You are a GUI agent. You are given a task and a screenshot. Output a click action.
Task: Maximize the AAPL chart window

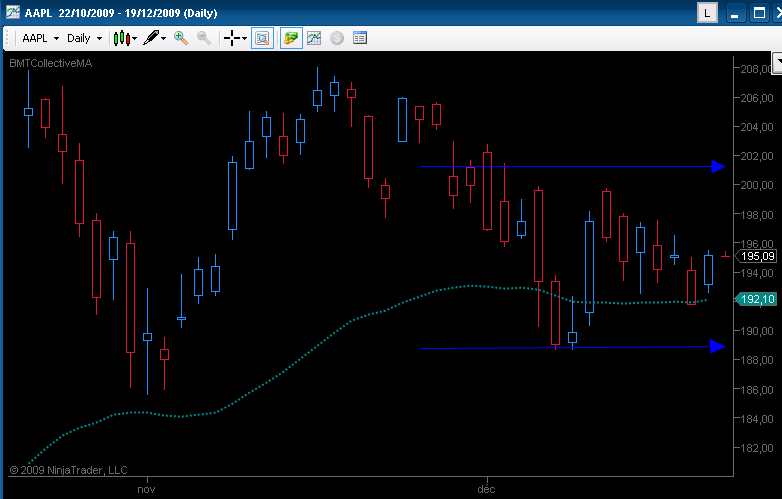[759, 13]
